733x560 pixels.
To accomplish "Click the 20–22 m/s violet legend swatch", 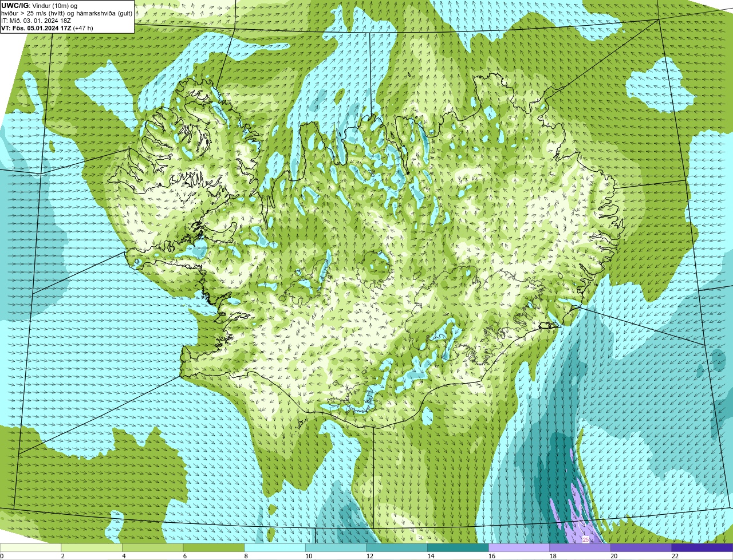I will coord(641,547).
